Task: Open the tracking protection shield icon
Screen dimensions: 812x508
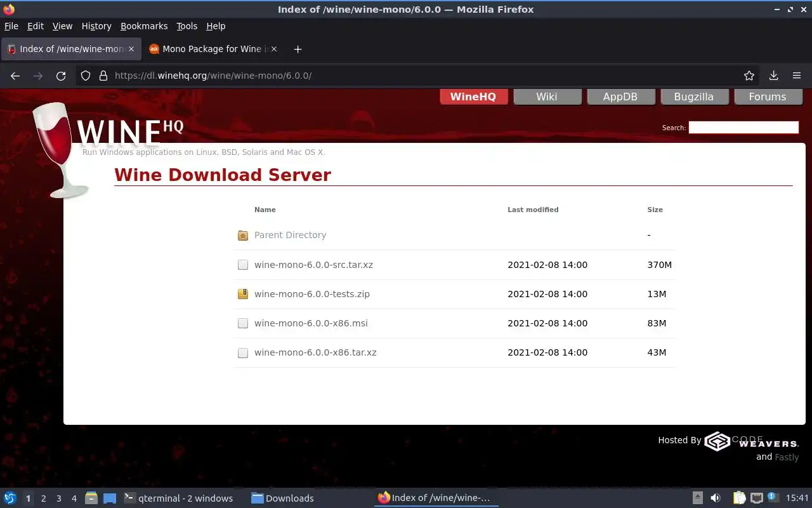Action: coord(86,76)
